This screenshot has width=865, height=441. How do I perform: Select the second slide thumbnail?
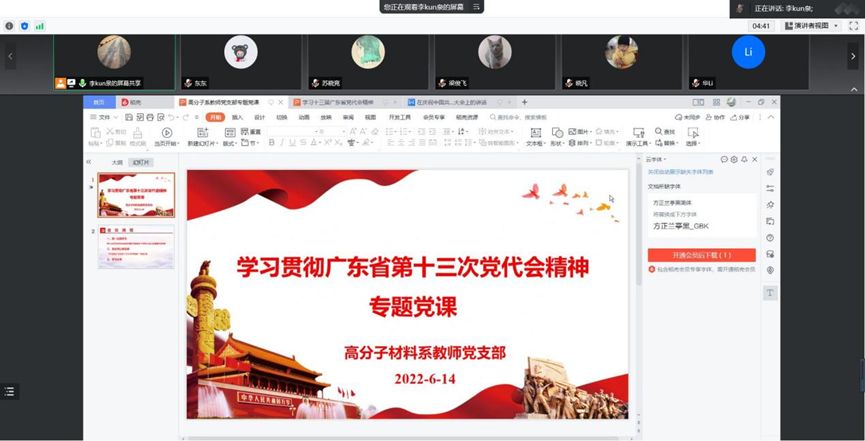point(136,247)
